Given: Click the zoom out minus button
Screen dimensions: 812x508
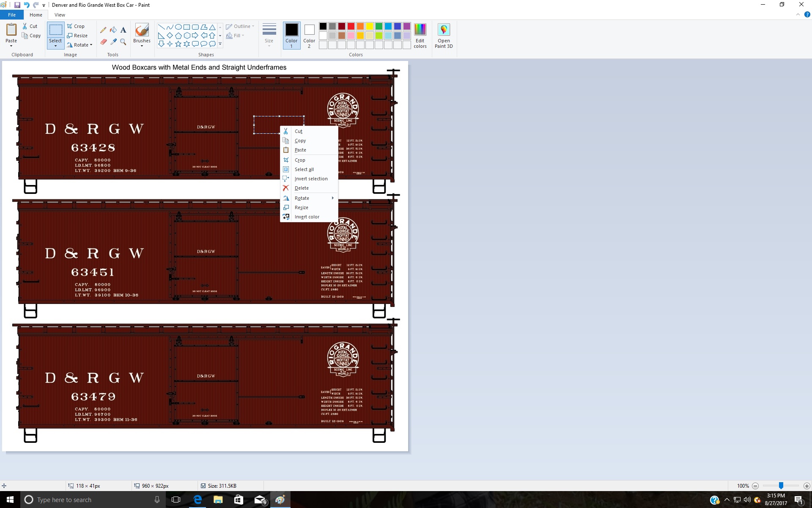Looking at the screenshot, I should pyautogui.click(x=755, y=486).
